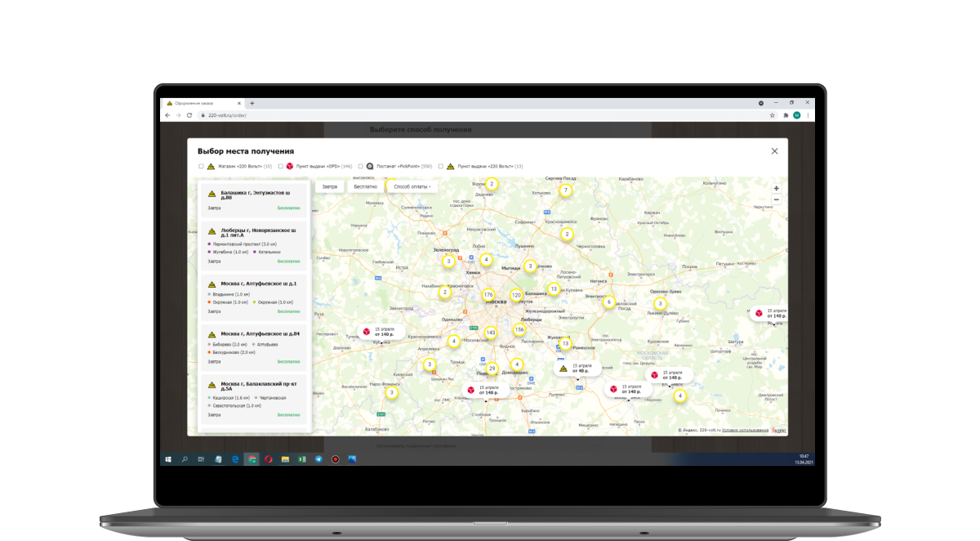Select the Балашиха, Энтузиастов ш pickup card
The height and width of the screenshot is (541, 980).
(254, 199)
